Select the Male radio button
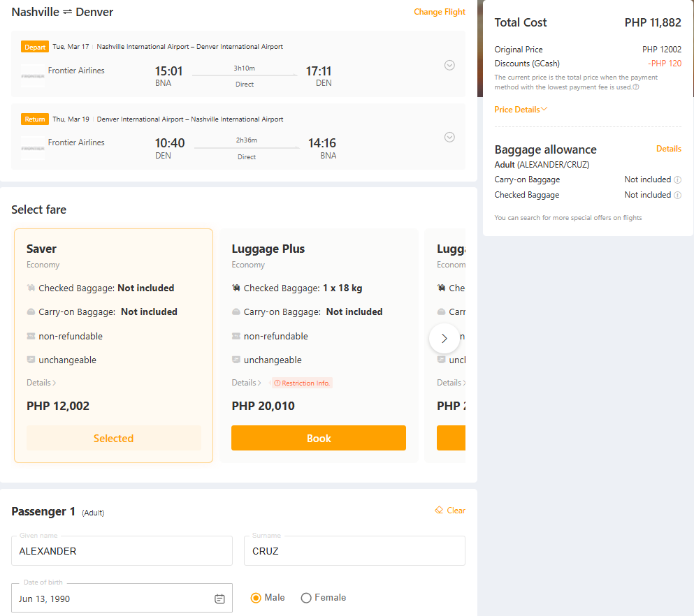Image resolution: width=694 pixels, height=616 pixels. pos(256,598)
